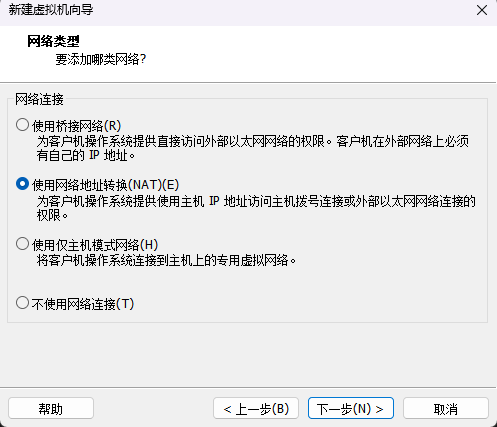497x427 pixels.
Task: Cancel the wizard via 取消 button
Action: 446,408
